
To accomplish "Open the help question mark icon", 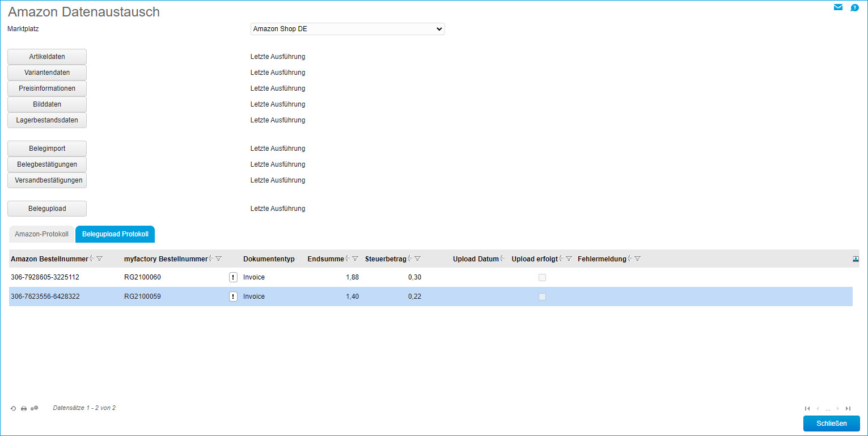I will (854, 8).
